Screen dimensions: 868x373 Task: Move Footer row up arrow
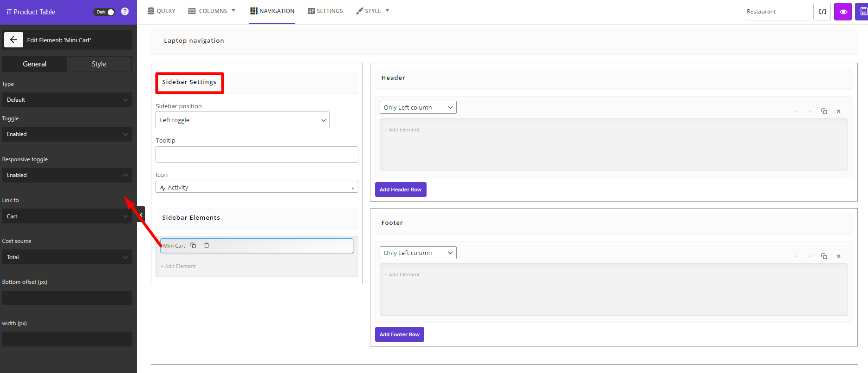coord(796,256)
